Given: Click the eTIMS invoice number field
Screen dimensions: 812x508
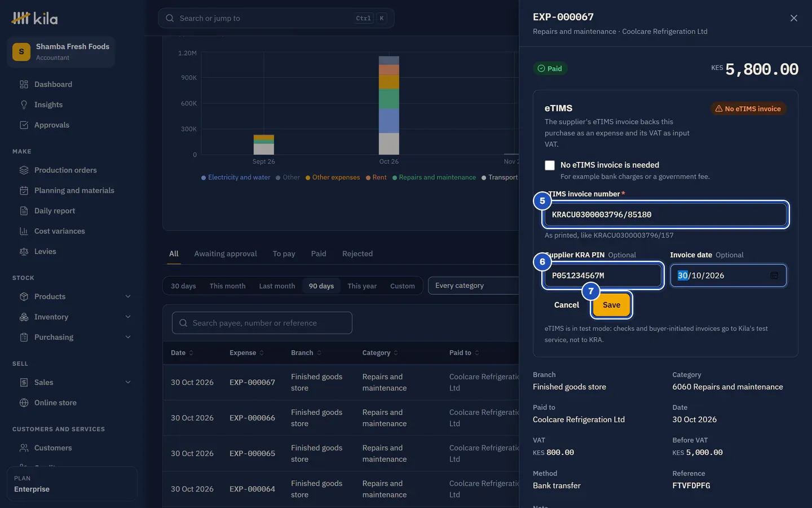Looking at the screenshot, I should [665, 214].
